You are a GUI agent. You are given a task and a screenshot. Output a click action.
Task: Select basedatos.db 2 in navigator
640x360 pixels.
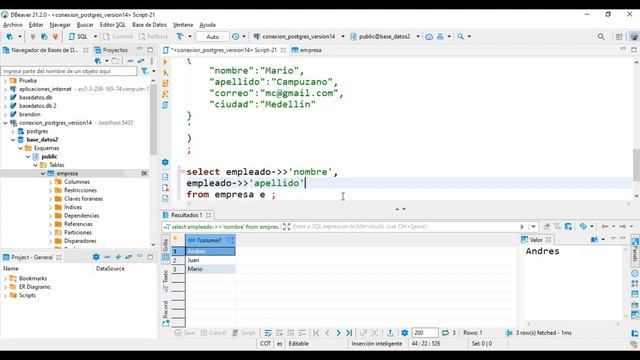pos(38,106)
